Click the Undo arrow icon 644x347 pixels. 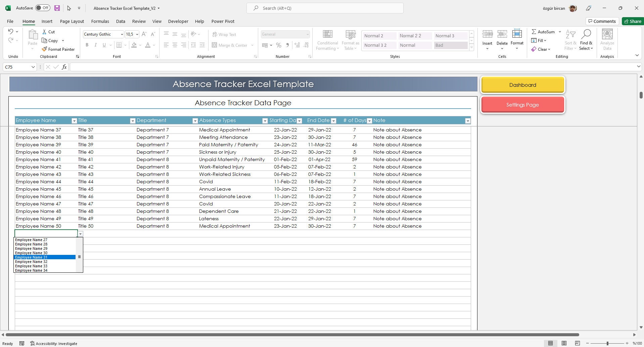pos(11,31)
